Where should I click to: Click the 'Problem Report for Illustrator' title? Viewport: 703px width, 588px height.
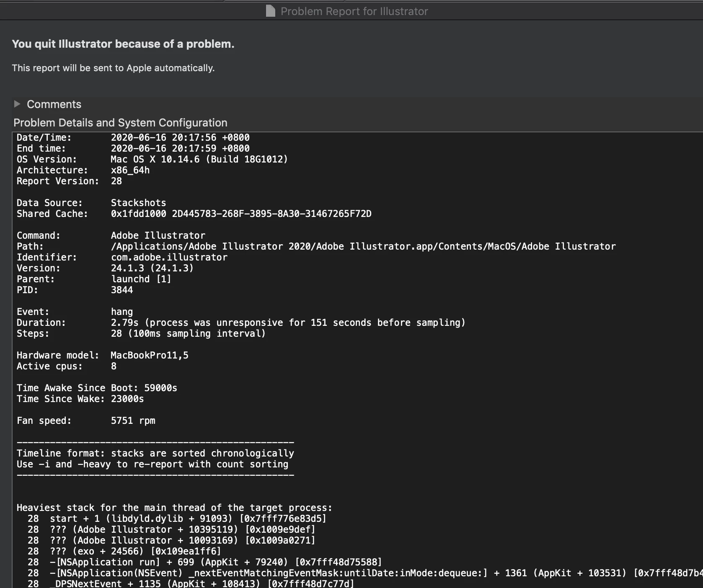[354, 11]
